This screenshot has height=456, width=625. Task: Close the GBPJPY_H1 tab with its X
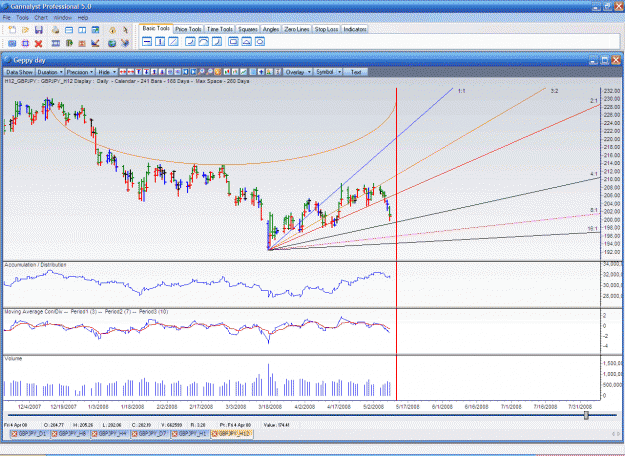coord(174,434)
